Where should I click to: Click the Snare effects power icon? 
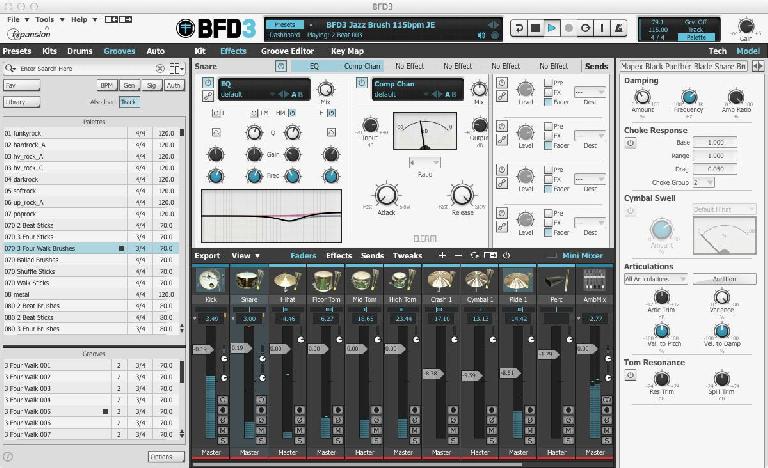click(281, 66)
